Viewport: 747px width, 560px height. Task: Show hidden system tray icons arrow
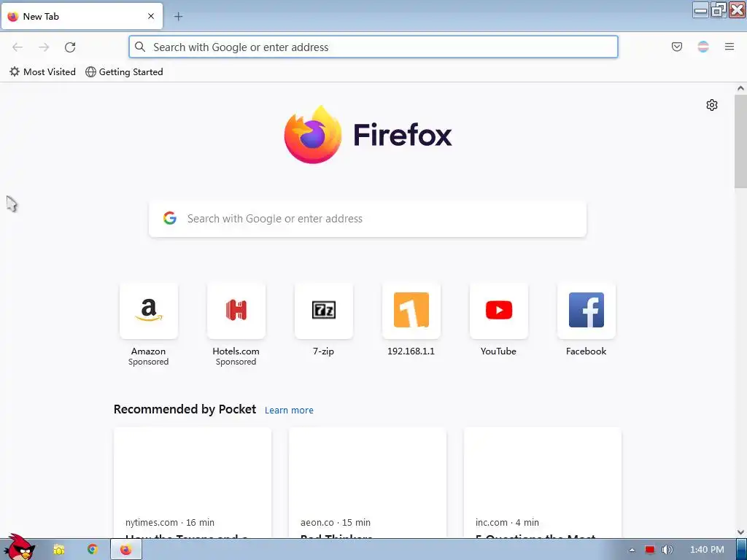pyautogui.click(x=632, y=550)
